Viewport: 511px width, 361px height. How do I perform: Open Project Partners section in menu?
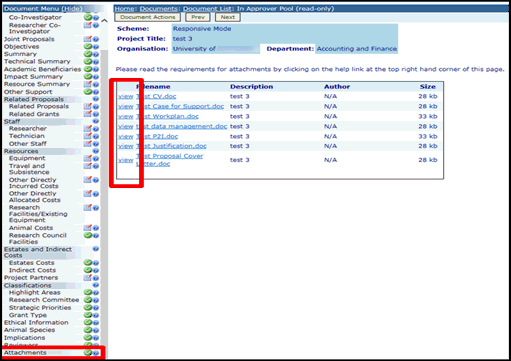point(31,278)
